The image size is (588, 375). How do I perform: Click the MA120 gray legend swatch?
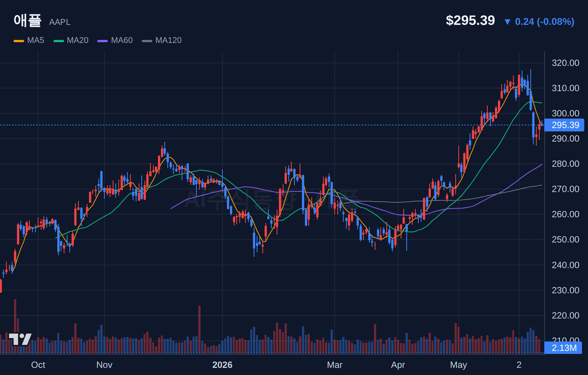pos(147,41)
